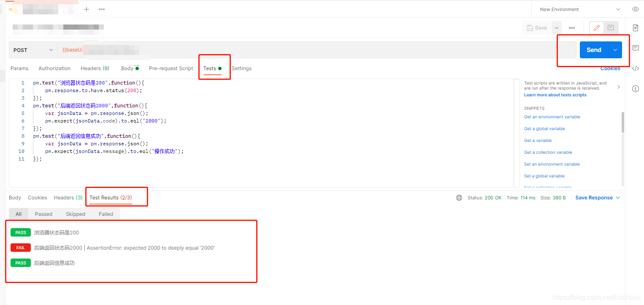The height and width of the screenshot is (305, 644).
Task: Open the Settings tab
Action: click(241, 68)
